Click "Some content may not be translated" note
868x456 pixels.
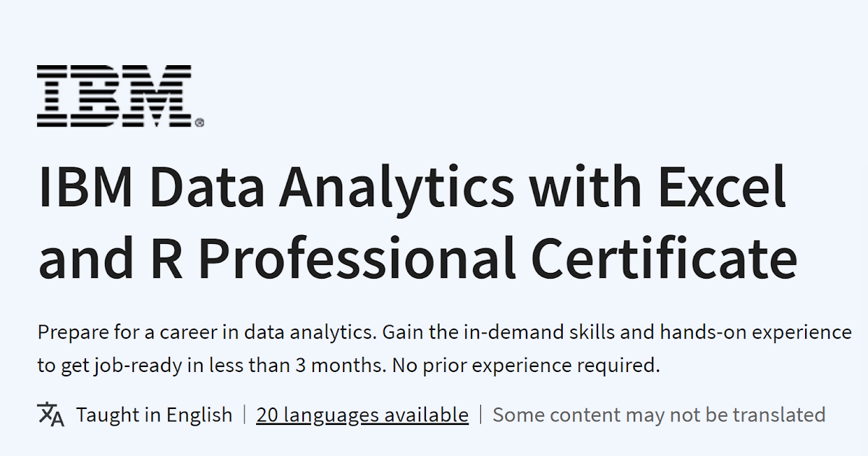coord(659,415)
